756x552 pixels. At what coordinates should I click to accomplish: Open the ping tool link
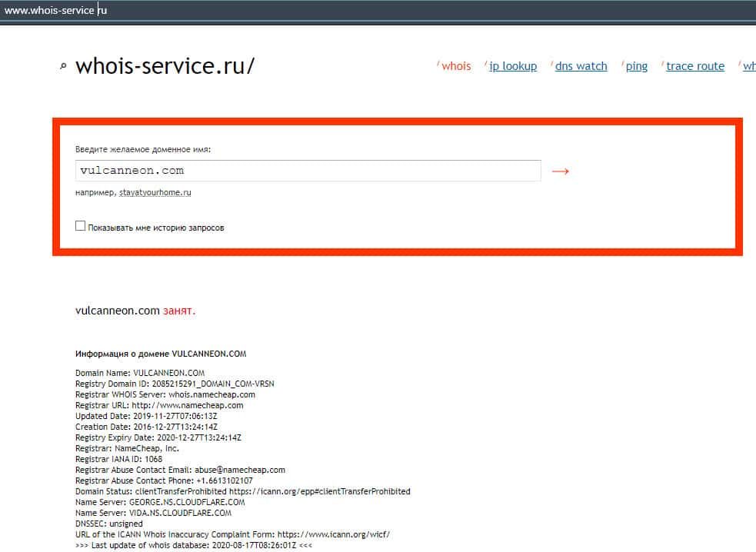(x=637, y=66)
